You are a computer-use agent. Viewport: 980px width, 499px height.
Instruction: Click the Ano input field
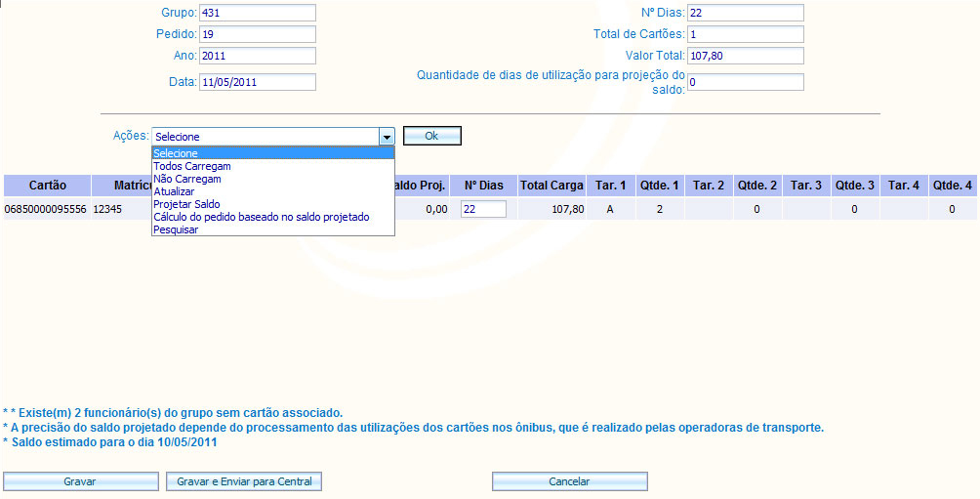(257, 56)
